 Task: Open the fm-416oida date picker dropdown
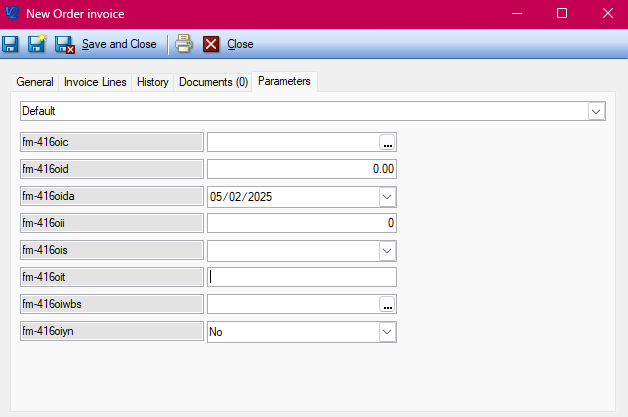(387, 196)
